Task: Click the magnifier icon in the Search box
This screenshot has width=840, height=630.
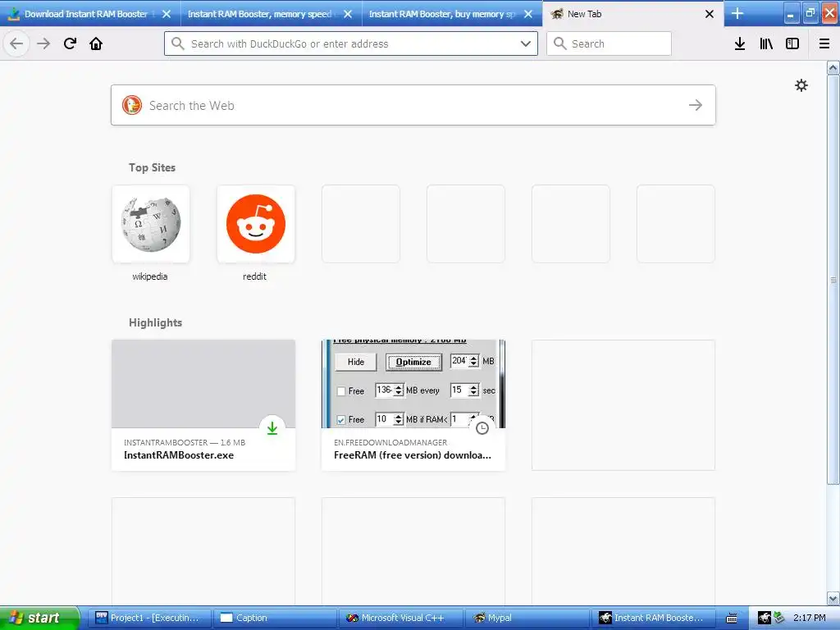Action: point(559,43)
